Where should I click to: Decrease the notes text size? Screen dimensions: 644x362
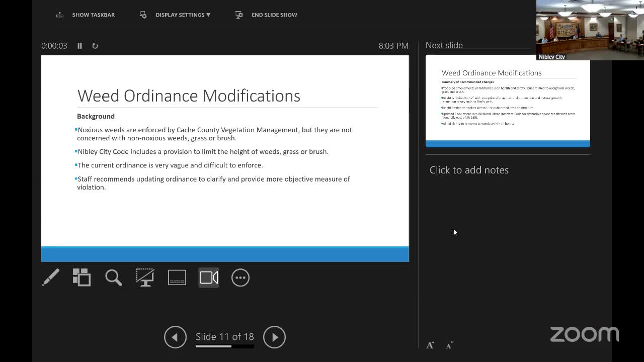pyautogui.click(x=449, y=345)
